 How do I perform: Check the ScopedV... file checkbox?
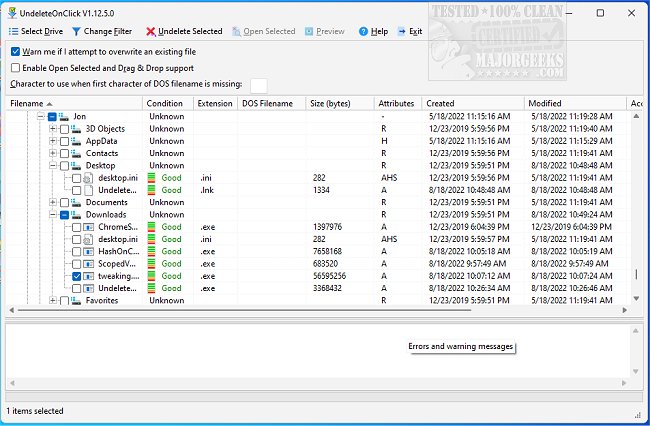[x=76, y=264]
